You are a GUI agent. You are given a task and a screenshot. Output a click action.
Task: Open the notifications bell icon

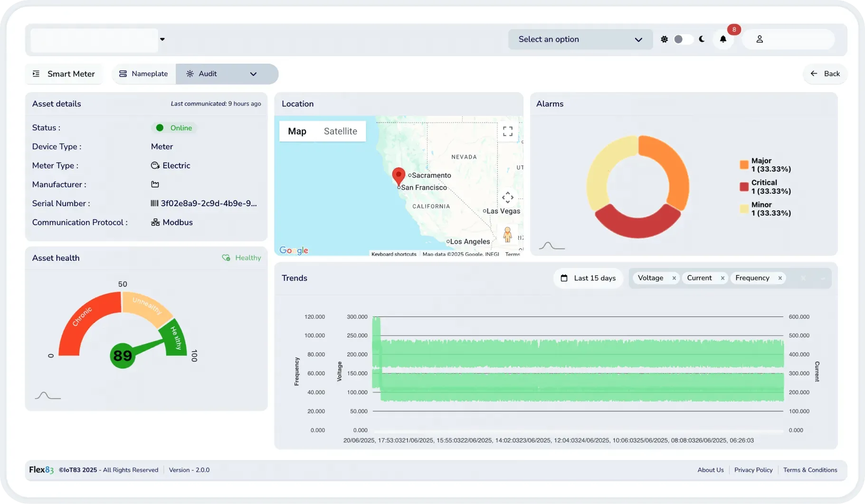(x=723, y=39)
